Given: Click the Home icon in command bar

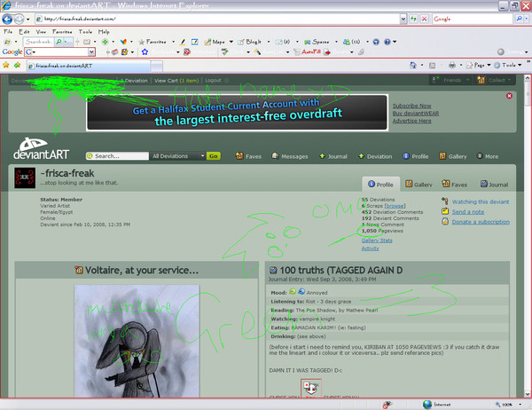Looking at the screenshot, I should click(x=413, y=65).
